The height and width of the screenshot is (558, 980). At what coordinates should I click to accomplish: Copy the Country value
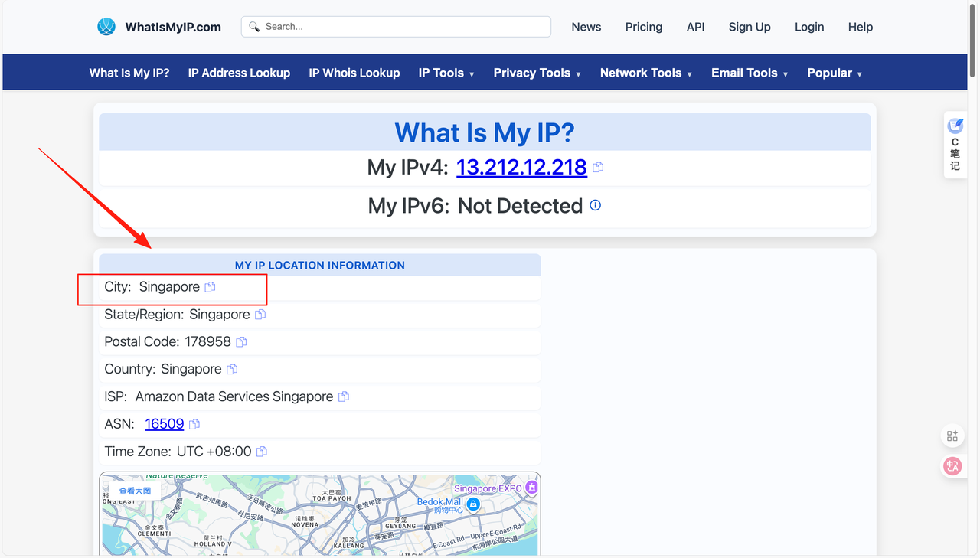pyautogui.click(x=232, y=369)
